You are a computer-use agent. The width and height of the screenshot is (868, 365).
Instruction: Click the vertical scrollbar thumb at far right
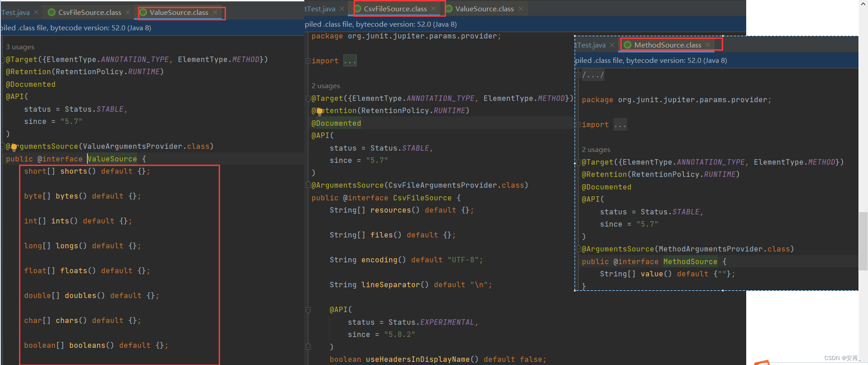click(863, 241)
